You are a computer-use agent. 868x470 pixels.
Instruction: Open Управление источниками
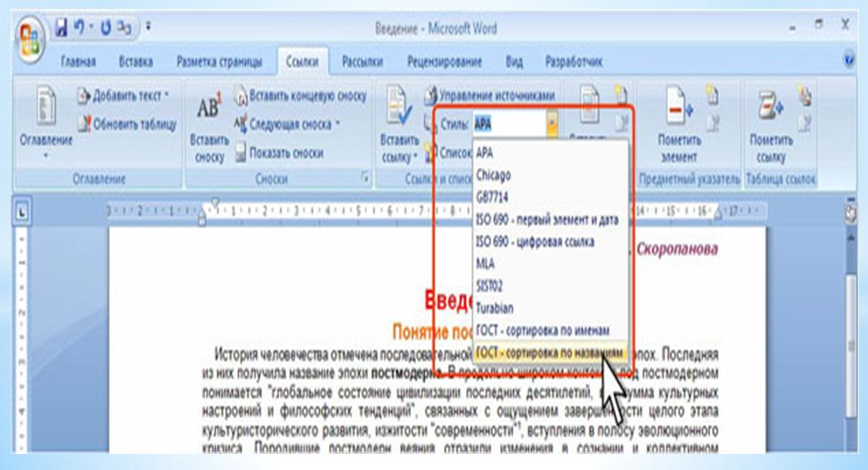point(489,96)
